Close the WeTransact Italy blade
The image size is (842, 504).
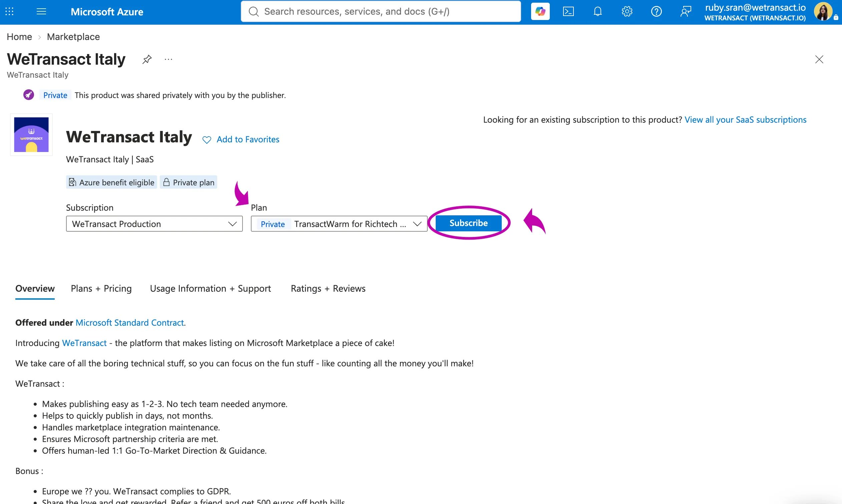819,59
